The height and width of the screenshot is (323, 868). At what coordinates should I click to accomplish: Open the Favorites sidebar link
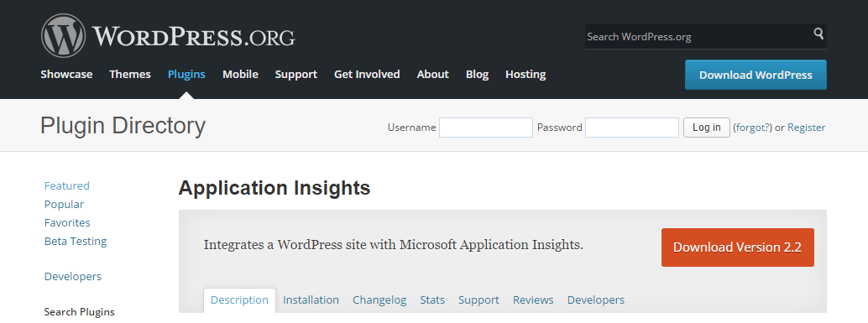pos(67,223)
